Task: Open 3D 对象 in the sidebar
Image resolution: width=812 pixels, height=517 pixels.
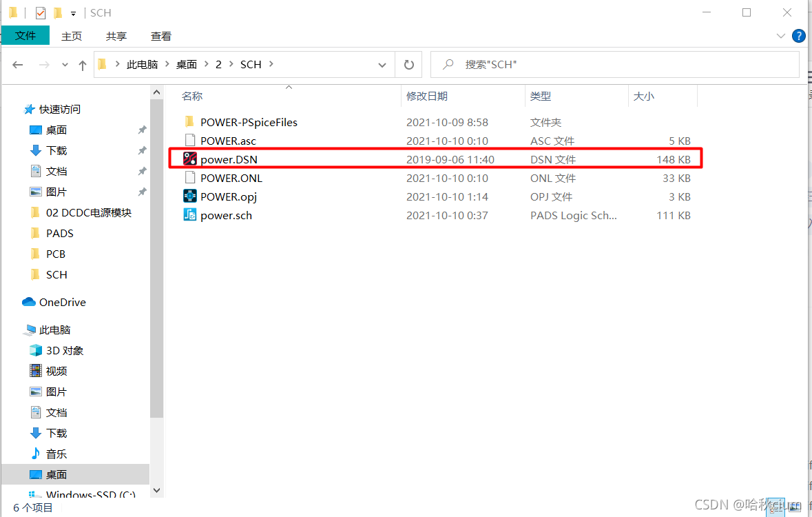Action: coord(56,351)
